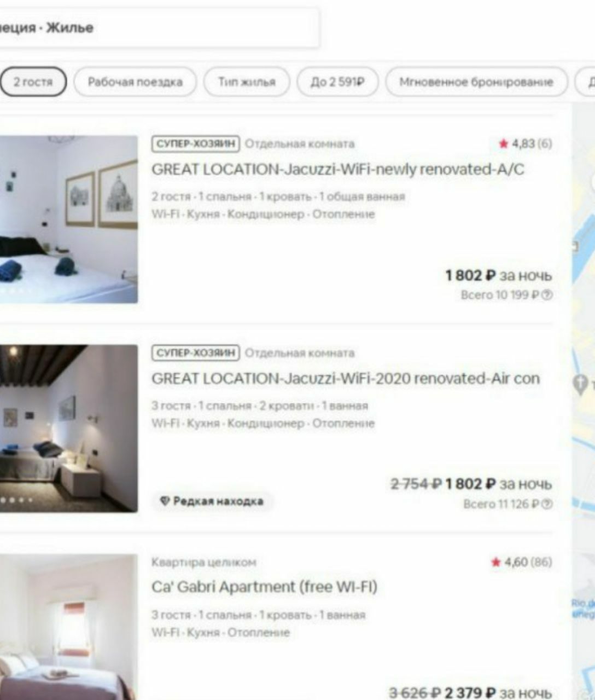Click the red star rating 4,83
The height and width of the screenshot is (700, 595).
click(504, 144)
